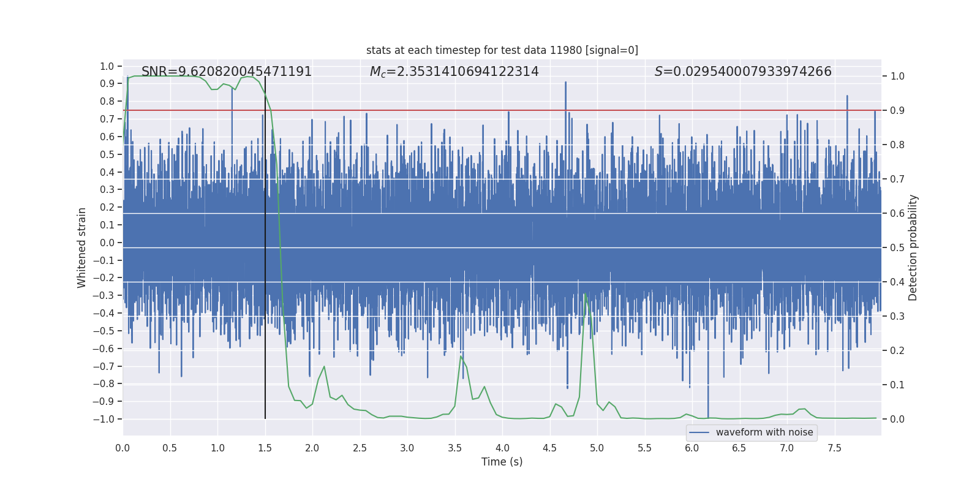This screenshot has height=490, width=980.
Task: Click the Mc=2.3531410694122314 chirp mass annotation
Action: point(454,72)
